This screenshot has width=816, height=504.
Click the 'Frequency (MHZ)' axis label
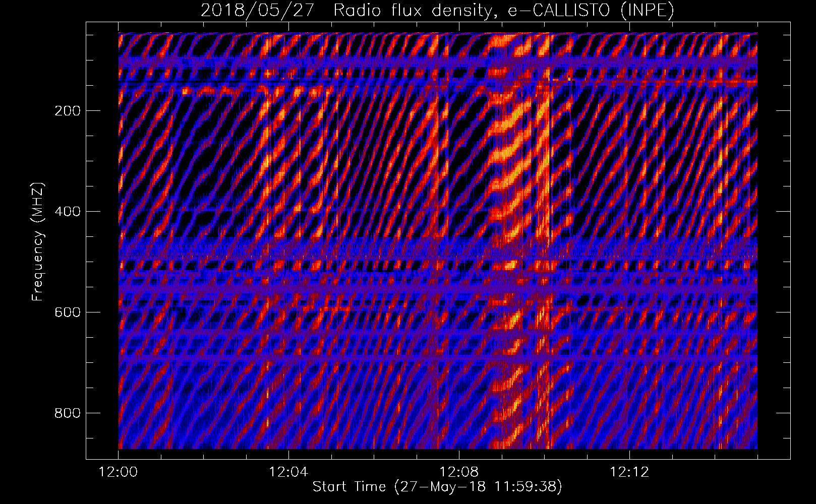(x=38, y=241)
